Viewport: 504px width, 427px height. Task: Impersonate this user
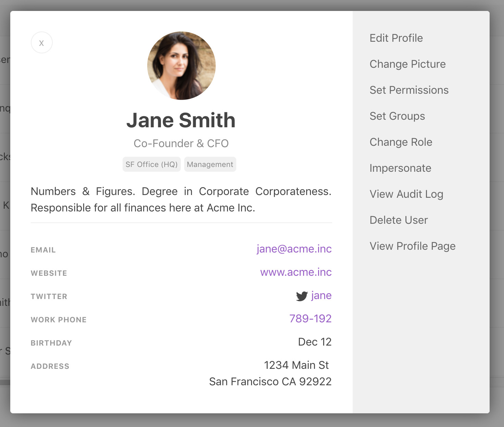coord(400,168)
